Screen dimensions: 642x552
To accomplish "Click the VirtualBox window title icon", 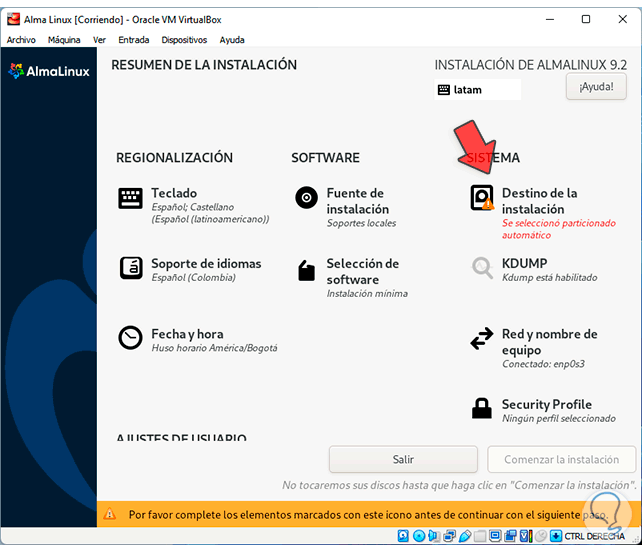I will pos(14,19).
